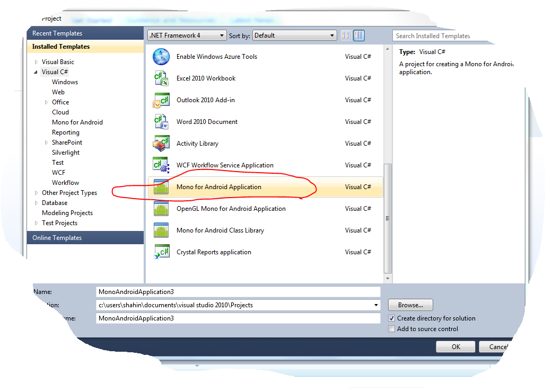Click the OK button

point(456,347)
